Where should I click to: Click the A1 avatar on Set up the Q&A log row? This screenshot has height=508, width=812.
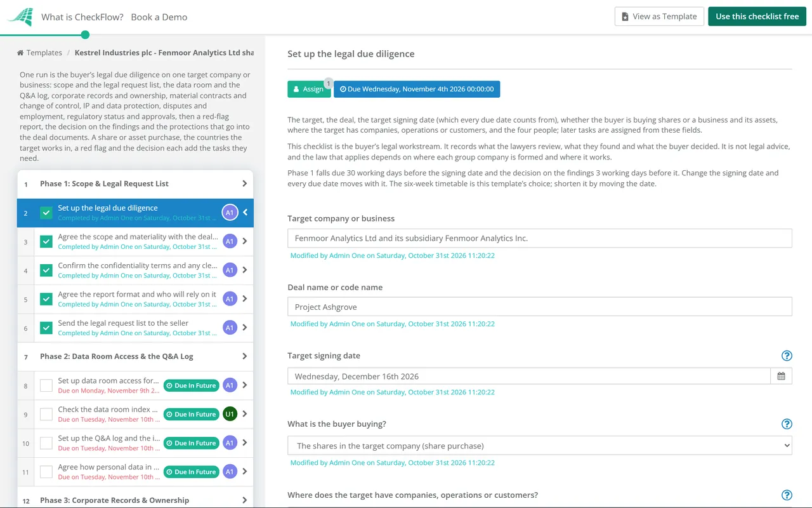(230, 443)
